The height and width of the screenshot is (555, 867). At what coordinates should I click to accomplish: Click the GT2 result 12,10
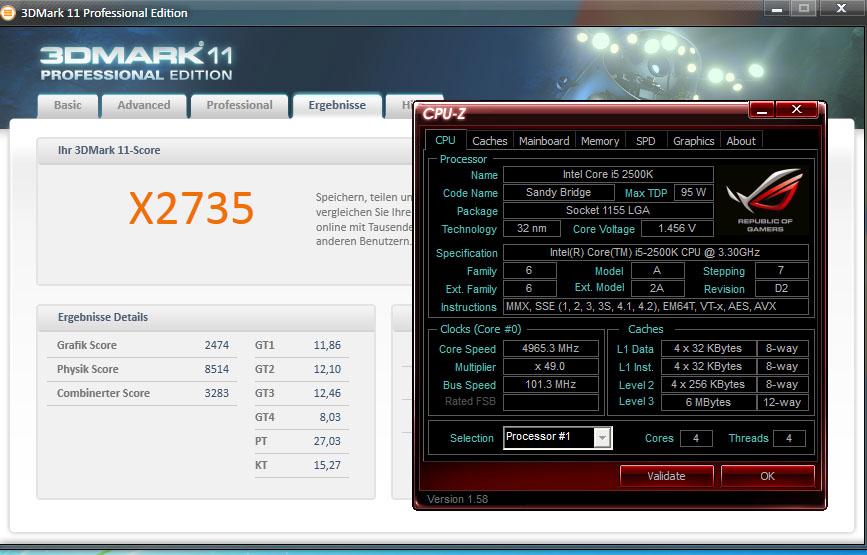(x=327, y=369)
